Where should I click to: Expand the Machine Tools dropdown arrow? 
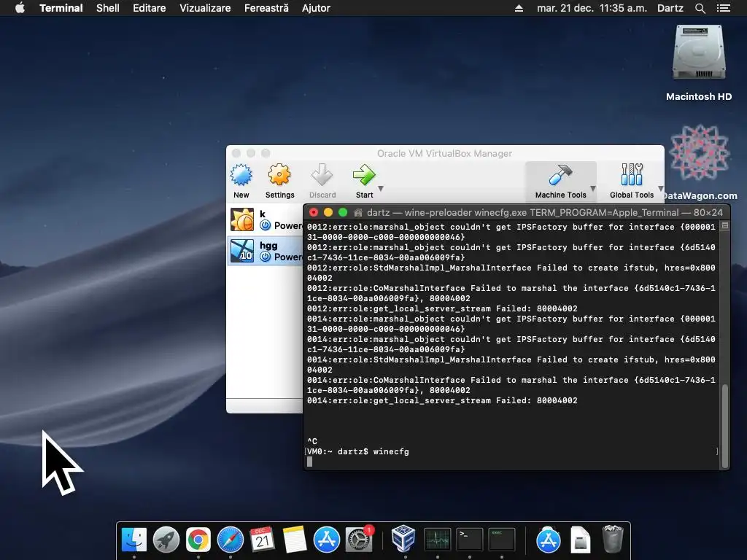(x=593, y=189)
